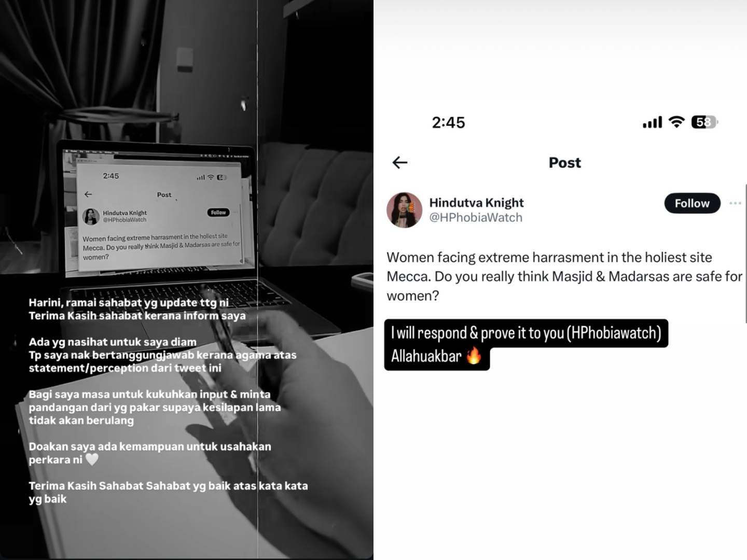The image size is (747, 560).
Task: Tap the 2:45 clock in status bar
Action: tap(448, 122)
